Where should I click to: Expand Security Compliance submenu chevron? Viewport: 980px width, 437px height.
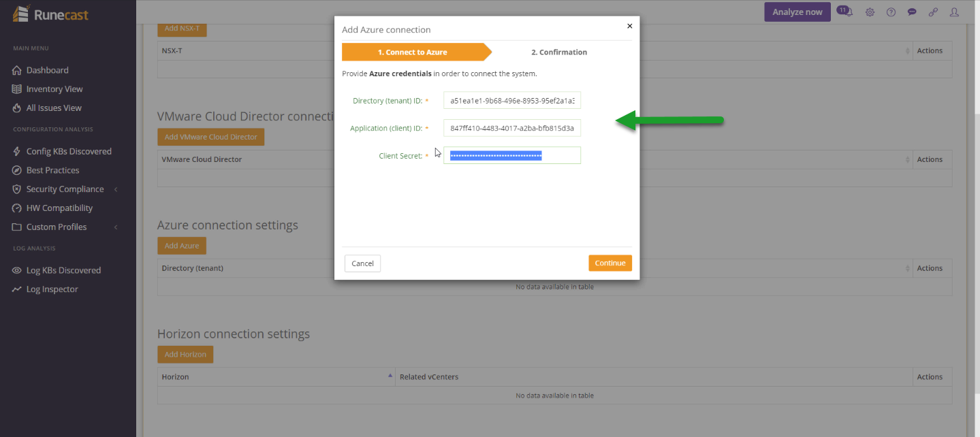[x=116, y=189]
